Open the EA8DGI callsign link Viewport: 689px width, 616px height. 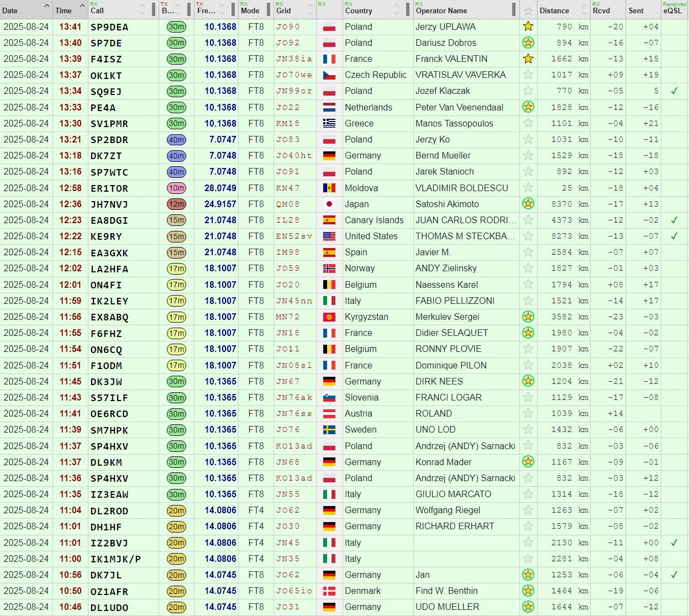(x=109, y=220)
